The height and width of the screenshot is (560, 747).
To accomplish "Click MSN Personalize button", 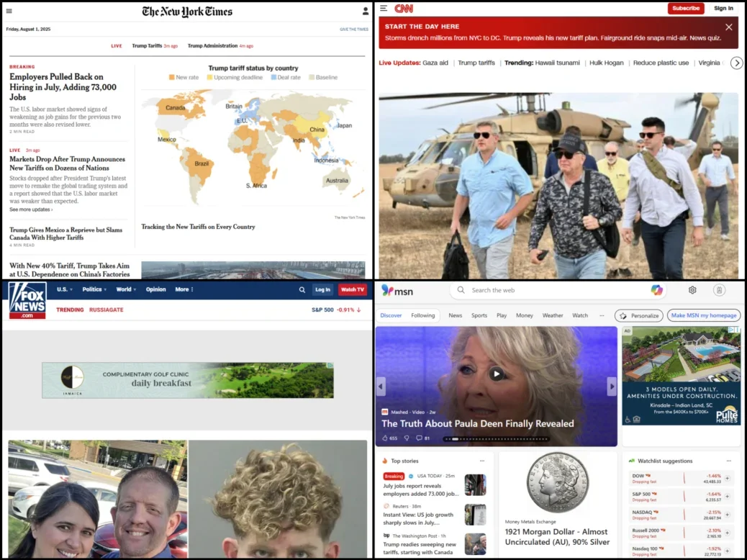I will click(x=639, y=315).
